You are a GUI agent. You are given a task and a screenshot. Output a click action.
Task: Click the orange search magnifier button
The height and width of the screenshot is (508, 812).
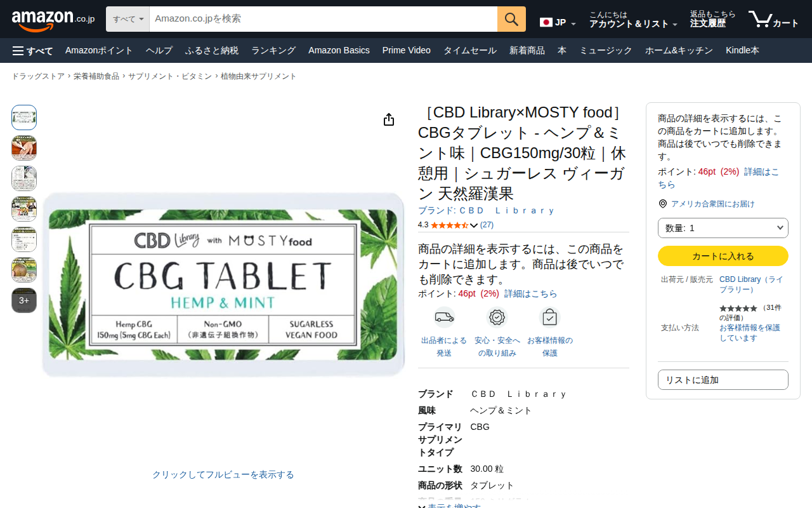pos(511,19)
